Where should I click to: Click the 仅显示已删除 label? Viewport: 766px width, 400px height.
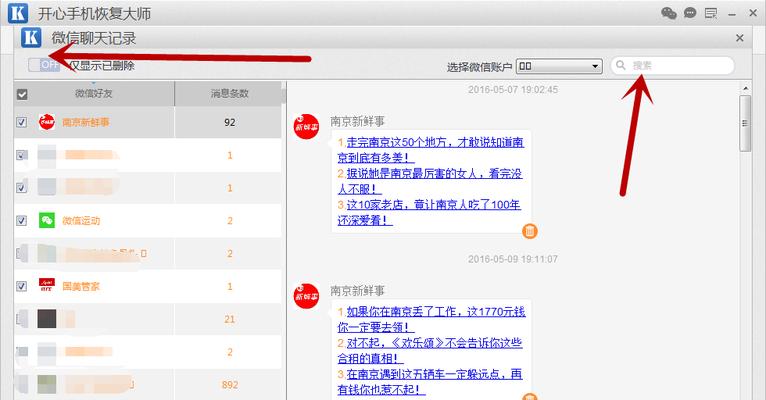(102, 65)
